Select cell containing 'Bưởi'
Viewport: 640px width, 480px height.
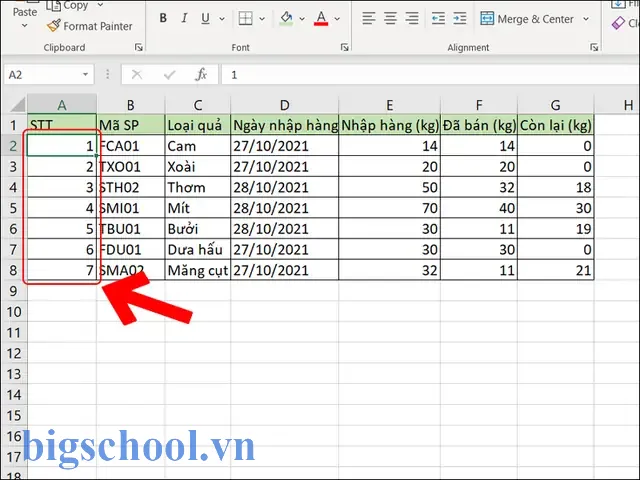coord(198,229)
